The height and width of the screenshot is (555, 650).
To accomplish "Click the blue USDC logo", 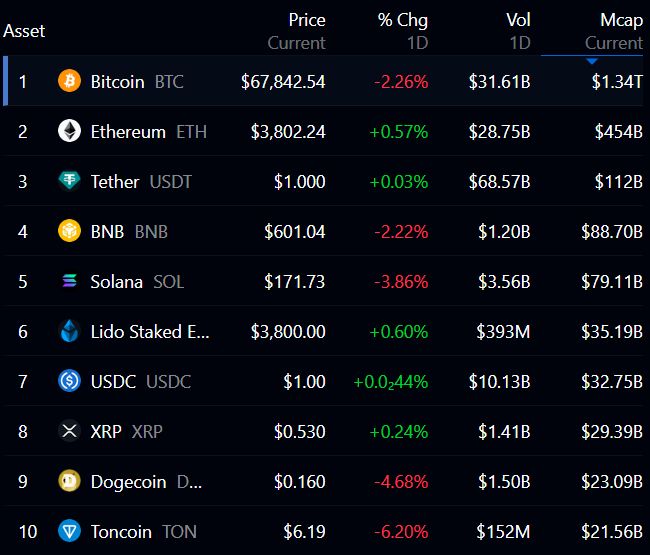I will point(69,381).
